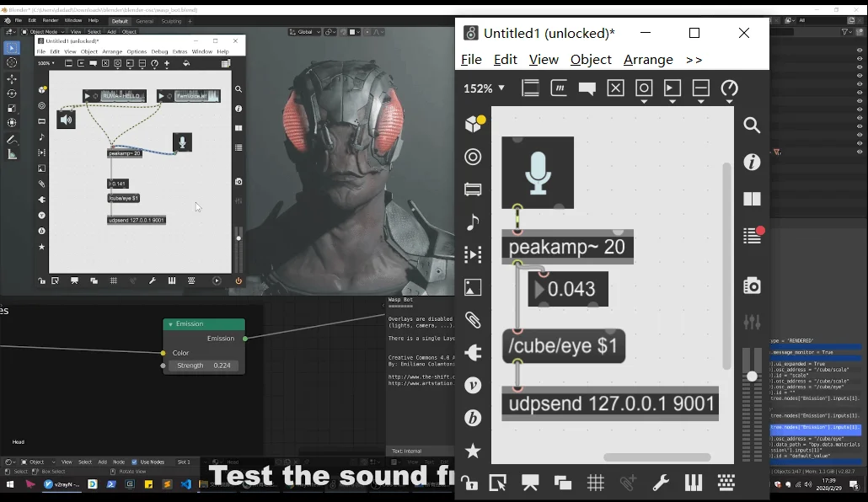Image resolution: width=868 pixels, height=502 pixels.
Task: Toggle the patcher editing grid
Action: 595,483
